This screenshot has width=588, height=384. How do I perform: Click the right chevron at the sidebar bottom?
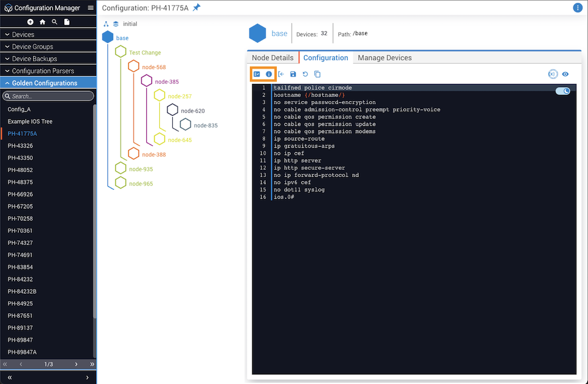(88, 378)
